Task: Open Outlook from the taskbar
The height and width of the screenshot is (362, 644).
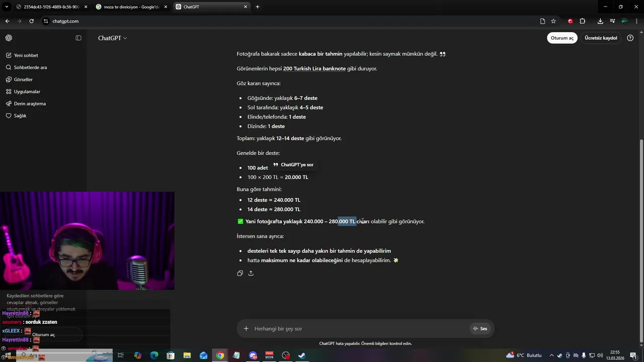Action: pos(203,355)
